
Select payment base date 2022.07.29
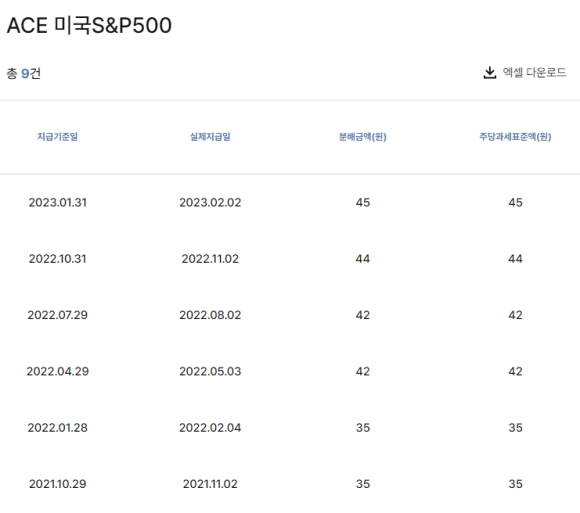point(58,315)
